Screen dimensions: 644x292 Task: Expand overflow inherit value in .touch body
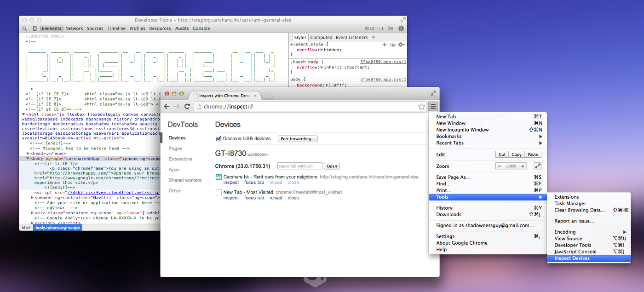[x=322, y=67]
